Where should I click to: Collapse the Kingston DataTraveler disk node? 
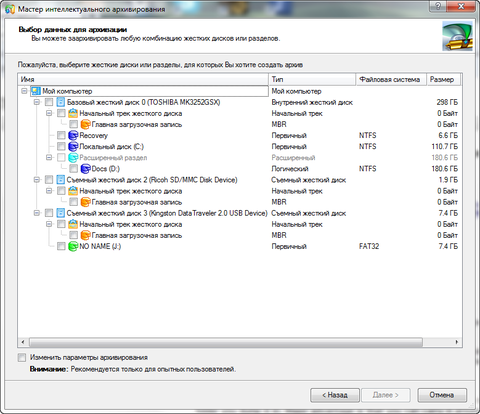point(37,213)
